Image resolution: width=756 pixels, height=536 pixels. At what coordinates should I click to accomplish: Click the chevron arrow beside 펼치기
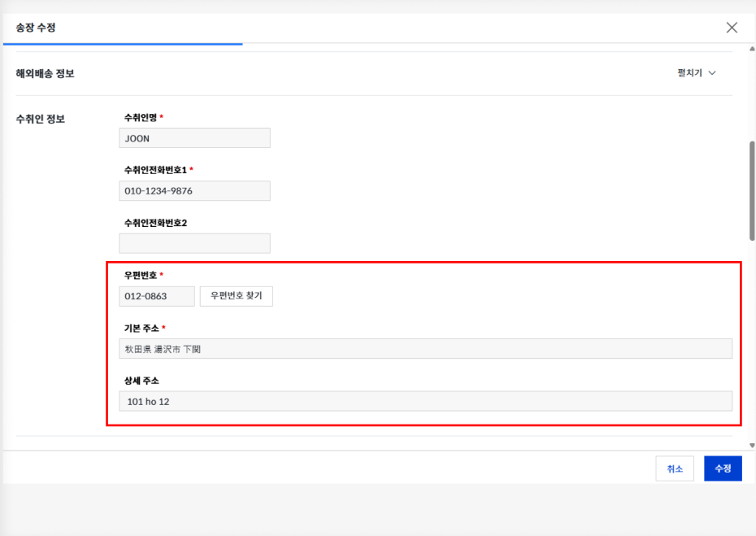(712, 73)
